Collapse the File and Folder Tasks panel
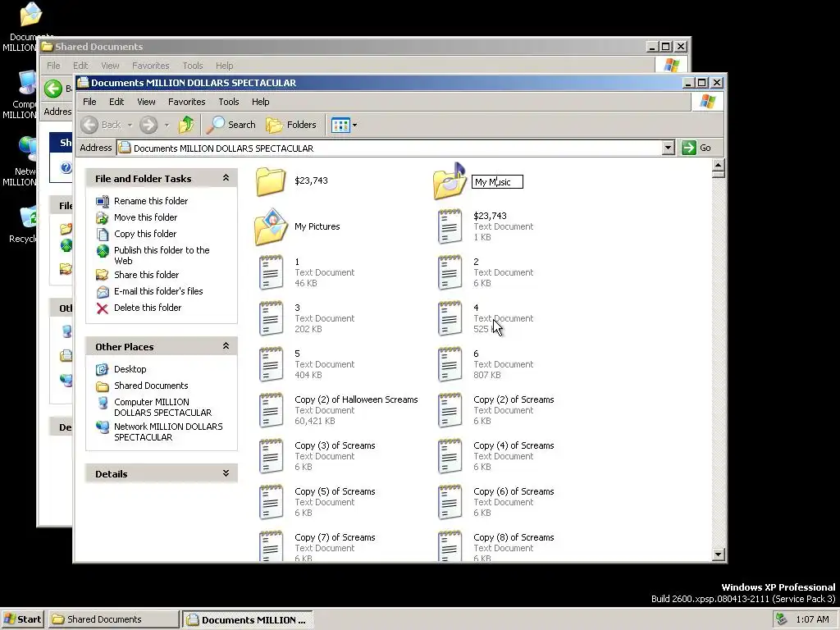Screen dimensions: 840x630 pyautogui.click(x=226, y=178)
